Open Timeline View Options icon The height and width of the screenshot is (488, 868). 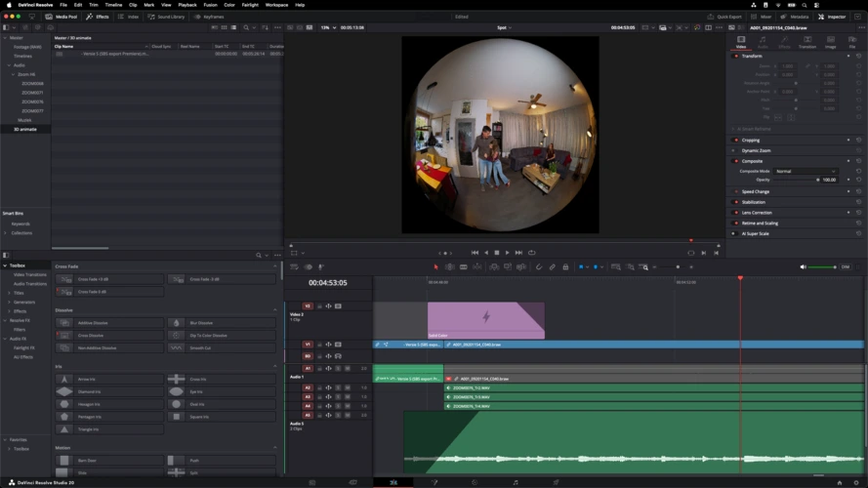click(294, 266)
